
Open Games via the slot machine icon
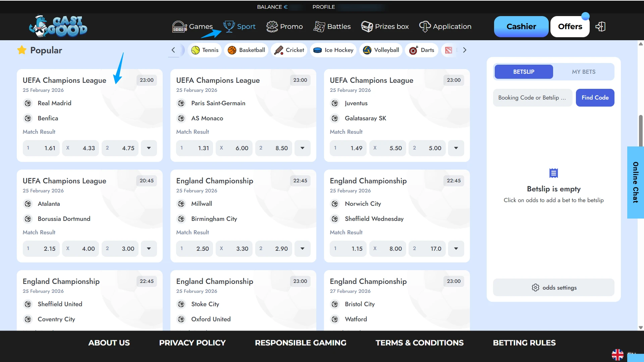(x=179, y=26)
